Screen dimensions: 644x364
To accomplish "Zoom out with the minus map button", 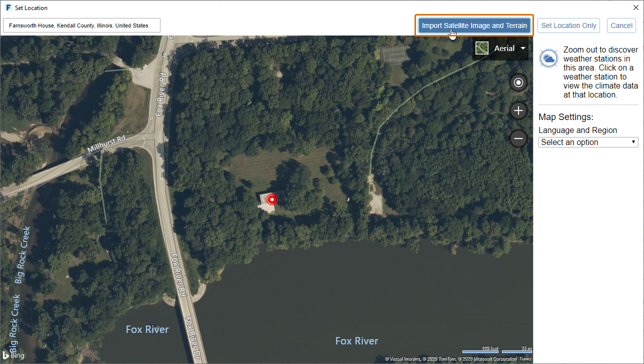I will point(518,138).
